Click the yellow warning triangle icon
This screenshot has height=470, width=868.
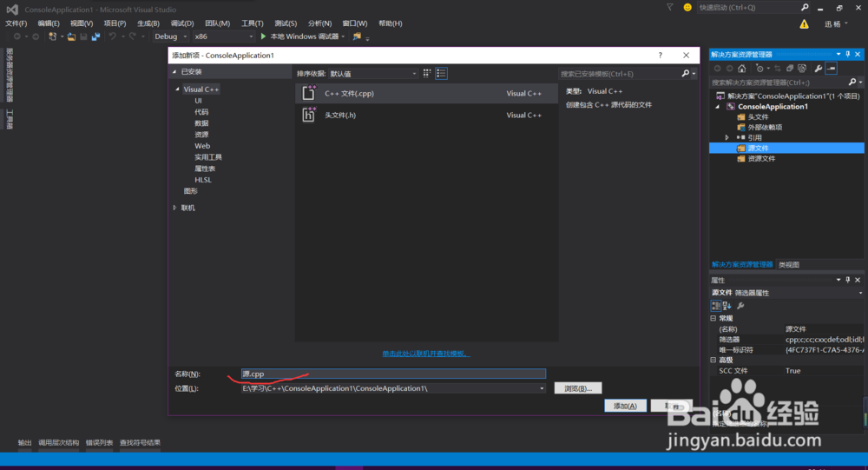click(804, 23)
